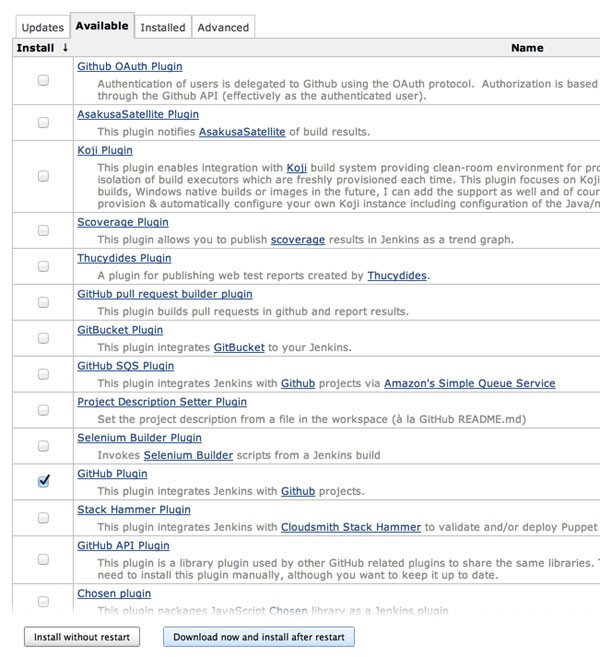Image resolution: width=600 pixels, height=657 pixels.
Task: Open the Installed tab
Action: [x=163, y=28]
